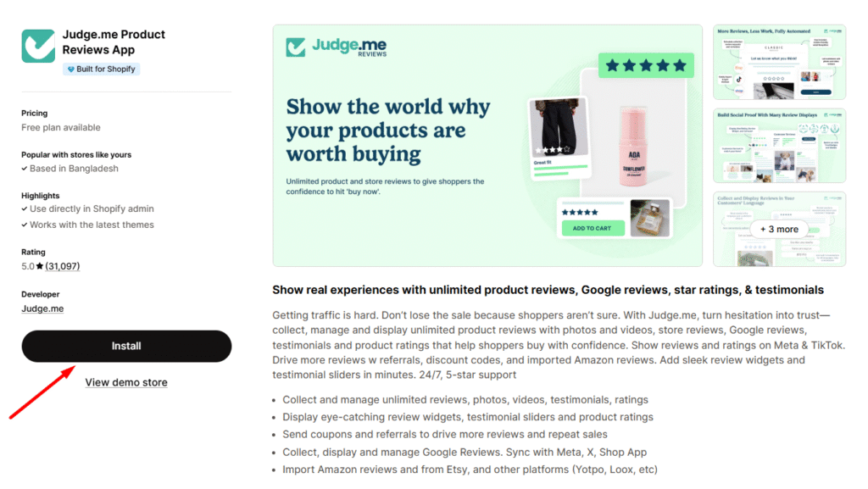This screenshot has height=489, width=868.
Task: Open the Judge.me developer link
Action: click(42, 308)
